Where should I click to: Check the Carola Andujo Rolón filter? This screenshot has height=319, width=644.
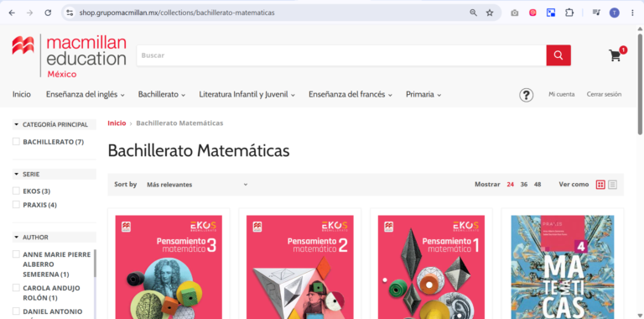(16, 287)
